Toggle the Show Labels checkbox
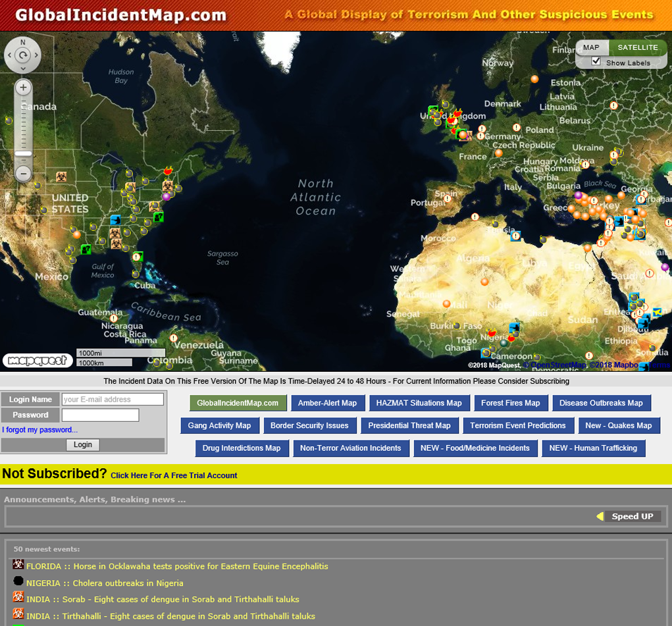 click(596, 61)
